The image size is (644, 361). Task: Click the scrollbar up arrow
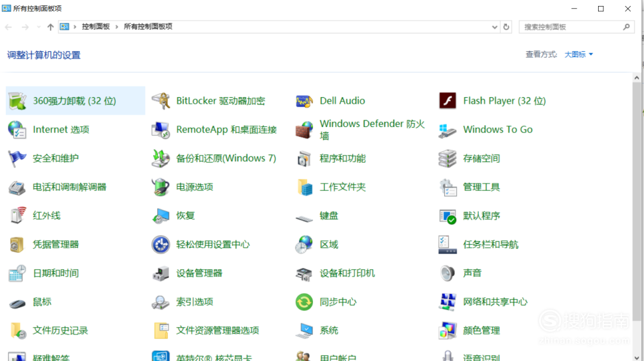tap(637, 78)
